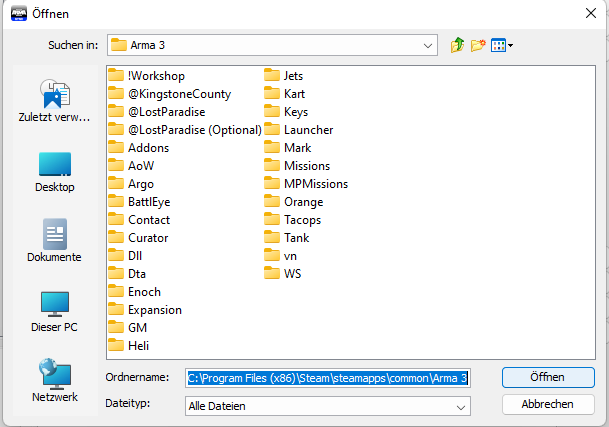
Task: Select Netzwerk in the sidebar
Action: click(x=55, y=380)
